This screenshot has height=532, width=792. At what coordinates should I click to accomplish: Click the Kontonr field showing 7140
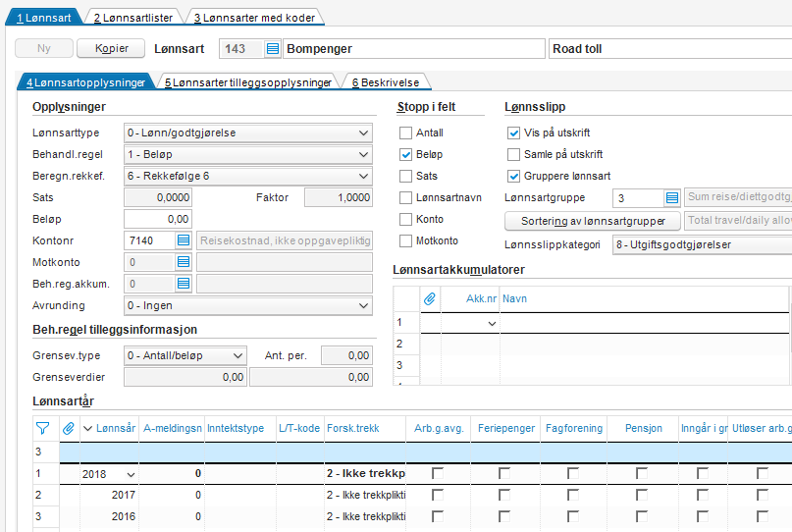[x=150, y=240]
